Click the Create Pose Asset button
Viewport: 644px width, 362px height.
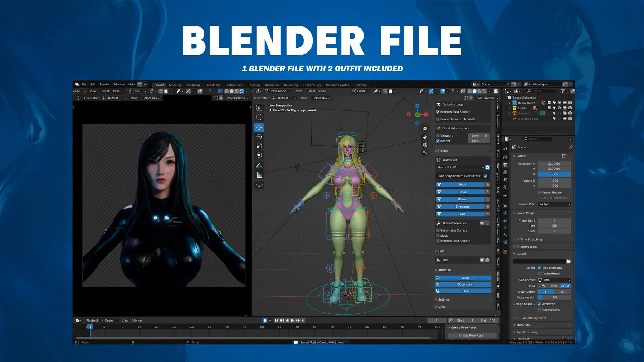point(472,336)
